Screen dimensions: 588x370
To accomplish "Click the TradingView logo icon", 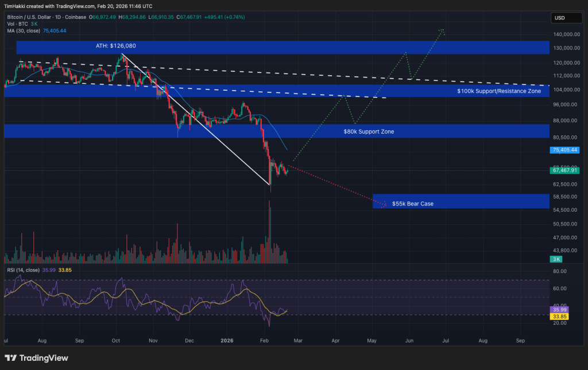I will [x=10, y=358].
